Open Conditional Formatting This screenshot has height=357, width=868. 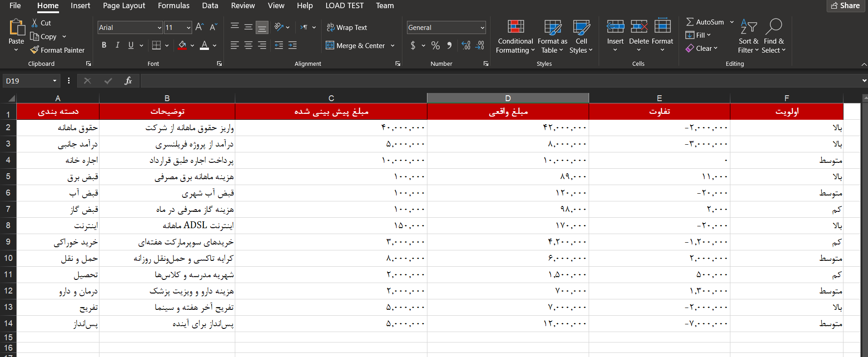[516, 37]
